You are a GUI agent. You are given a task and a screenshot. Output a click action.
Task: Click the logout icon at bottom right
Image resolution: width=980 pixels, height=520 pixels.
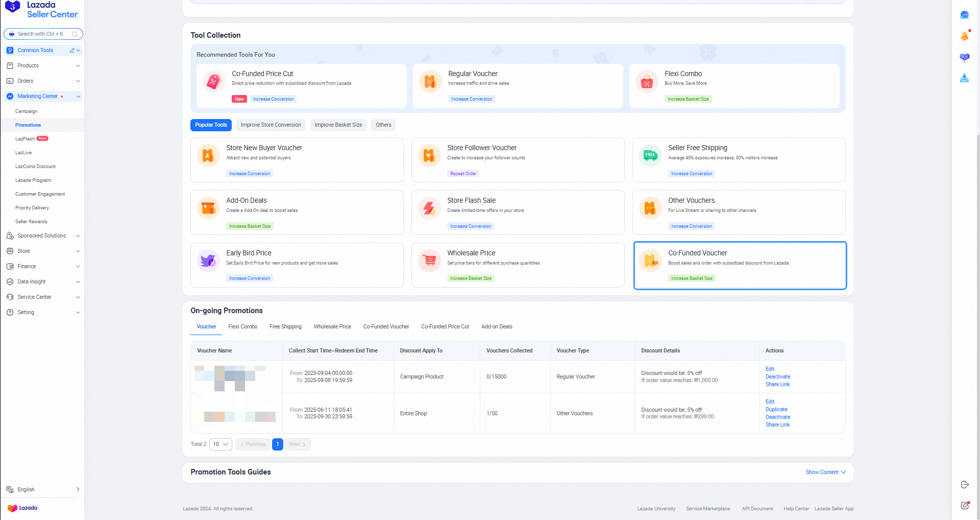point(964,484)
